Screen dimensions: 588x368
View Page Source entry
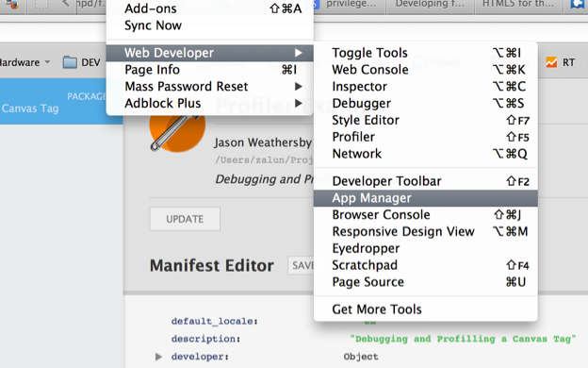click(426, 282)
